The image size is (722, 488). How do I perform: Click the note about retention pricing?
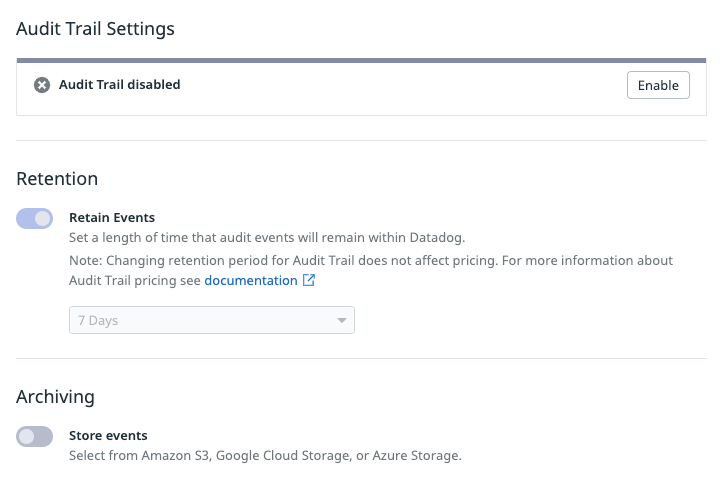[370, 260]
